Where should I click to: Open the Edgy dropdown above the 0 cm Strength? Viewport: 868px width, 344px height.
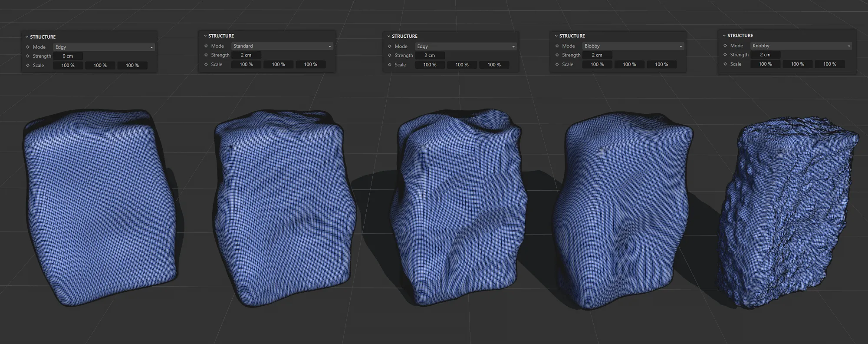tap(104, 47)
